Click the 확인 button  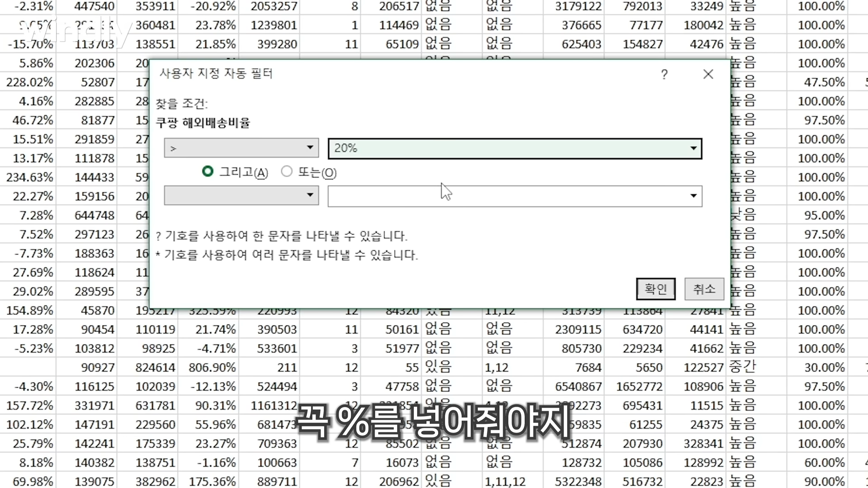coord(656,289)
